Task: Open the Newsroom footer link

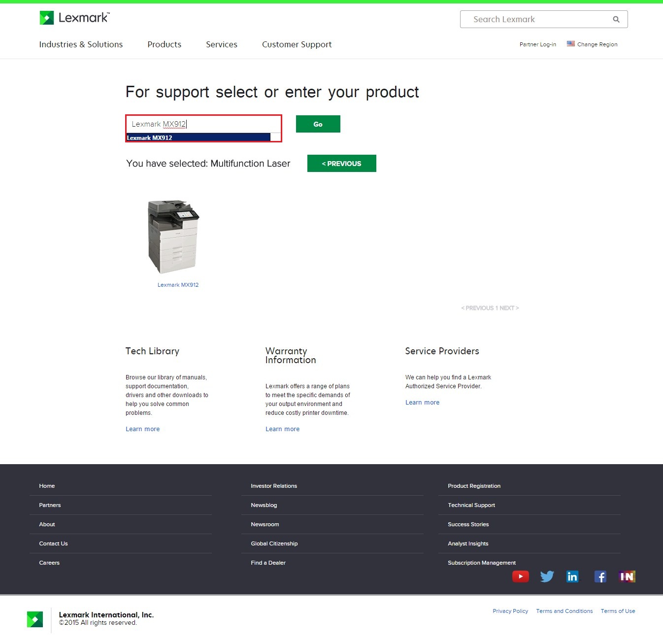Action: [265, 524]
